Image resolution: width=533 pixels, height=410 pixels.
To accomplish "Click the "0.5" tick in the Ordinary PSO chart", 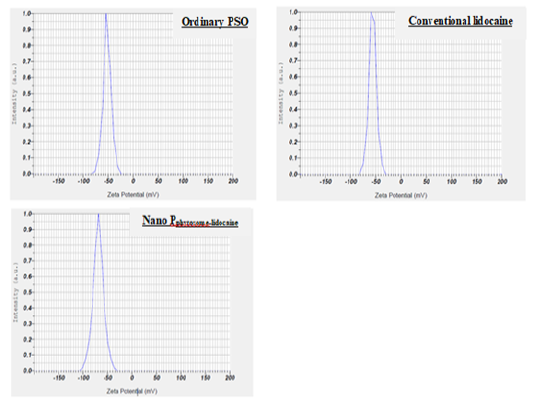I will coord(27,93).
